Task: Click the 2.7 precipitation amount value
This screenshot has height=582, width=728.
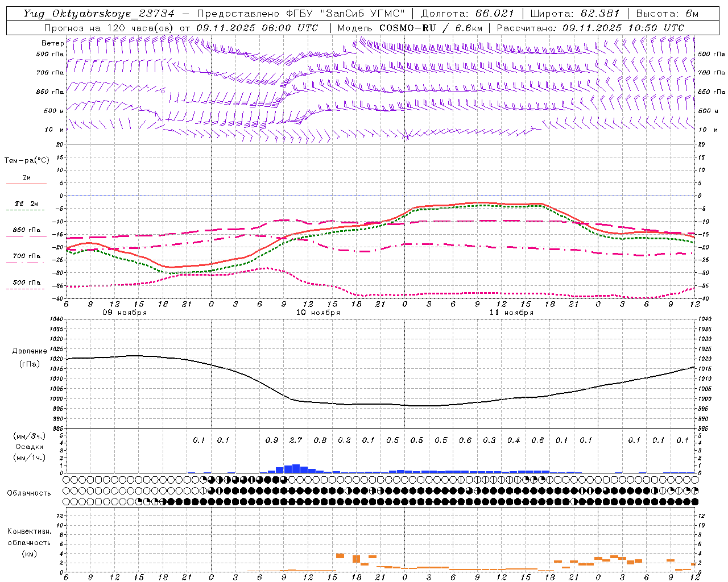Action: [x=296, y=440]
